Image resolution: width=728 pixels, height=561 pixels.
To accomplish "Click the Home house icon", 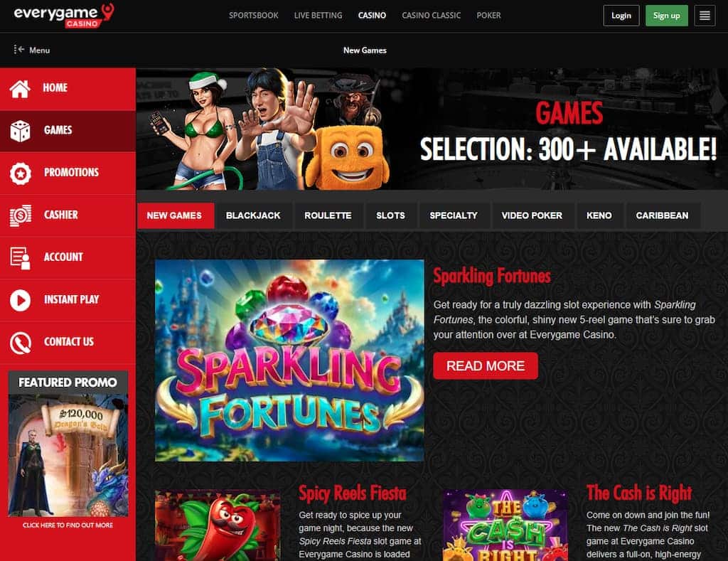I will click(x=20, y=88).
